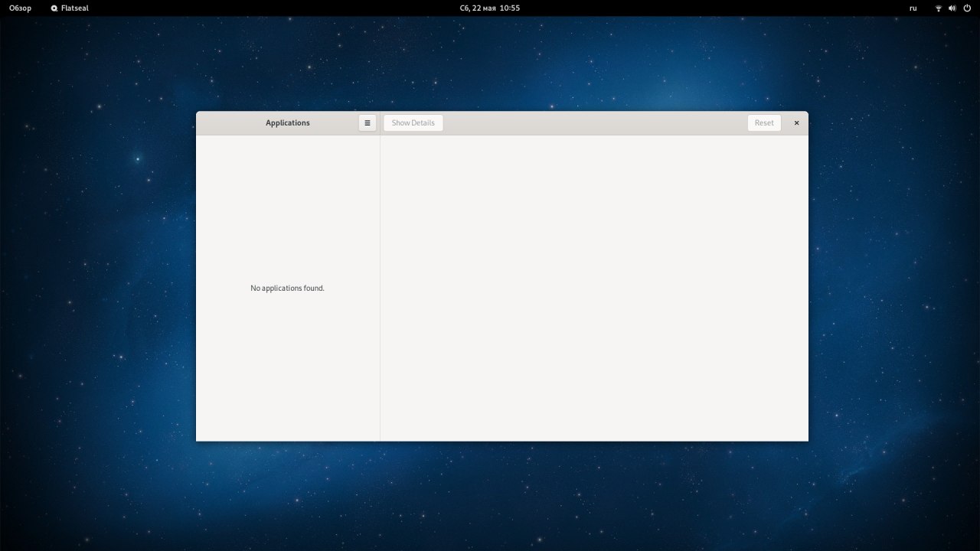Click the Show Details button

[413, 122]
